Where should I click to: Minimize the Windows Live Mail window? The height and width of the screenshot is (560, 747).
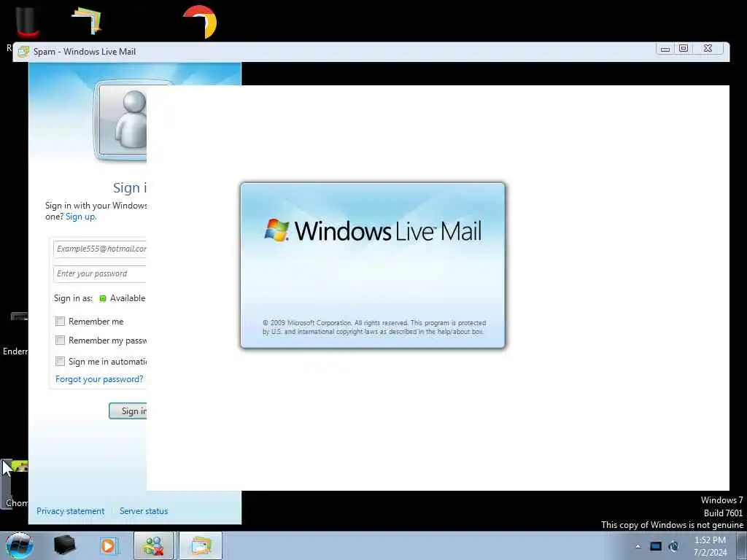(x=665, y=49)
